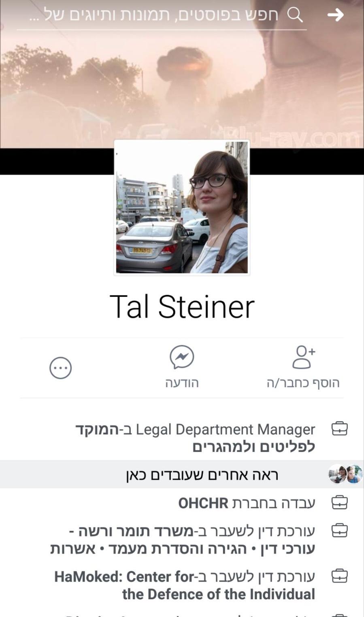Open HaMoked: Center for the Defence link
Screen dimensions: 364x617
[x=185, y=585]
